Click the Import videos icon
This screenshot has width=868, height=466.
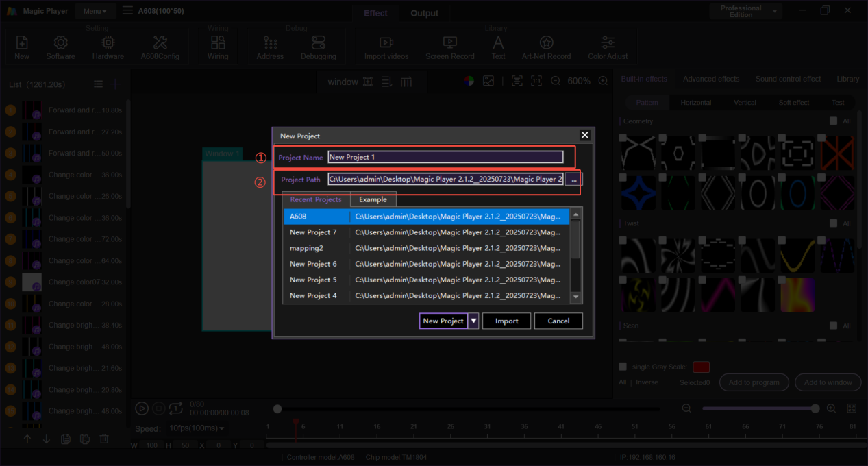[x=386, y=42]
